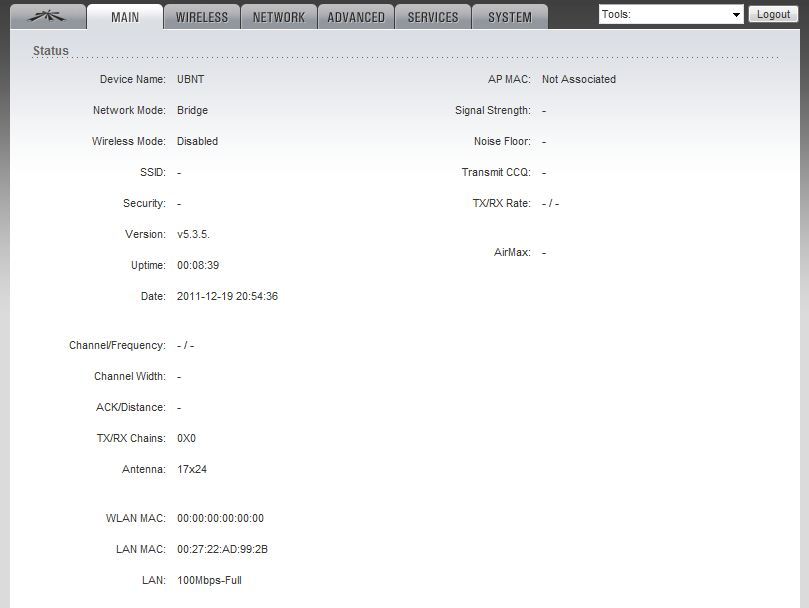This screenshot has height=608, width=809.
Task: Click the uptime value 00:08:39
Action: coord(198,265)
